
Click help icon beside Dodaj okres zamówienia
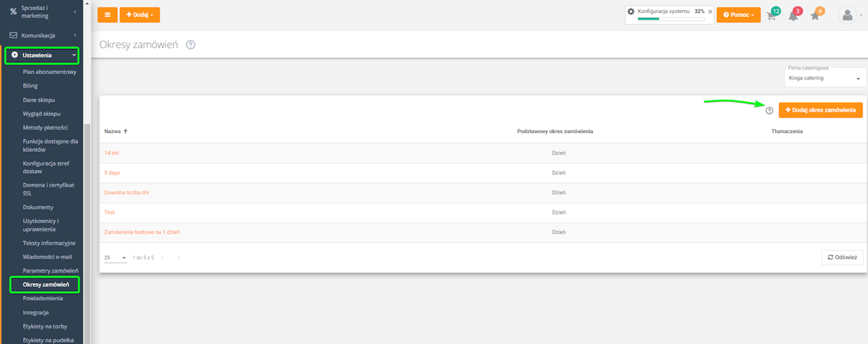769,111
